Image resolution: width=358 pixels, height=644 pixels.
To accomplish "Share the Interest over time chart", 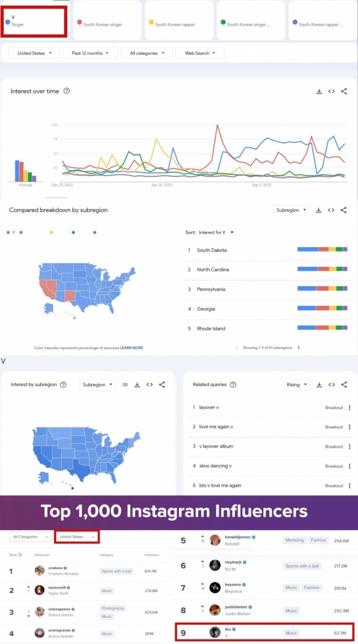I will pyautogui.click(x=344, y=91).
